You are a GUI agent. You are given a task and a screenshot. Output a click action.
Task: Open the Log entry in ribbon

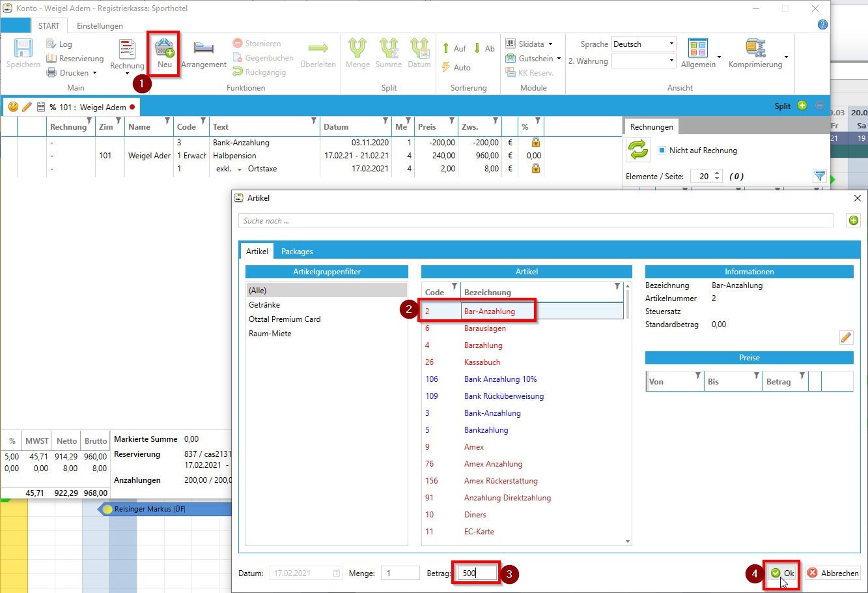pos(59,44)
